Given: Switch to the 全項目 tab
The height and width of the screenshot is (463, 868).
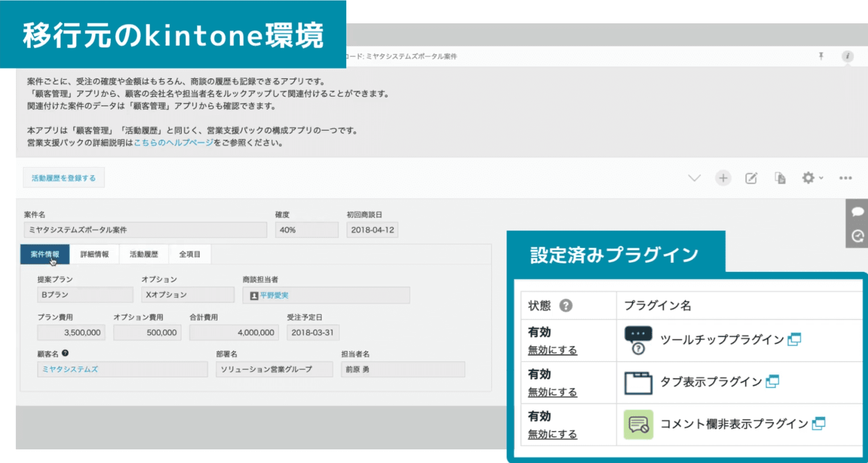Looking at the screenshot, I should click(x=190, y=254).
